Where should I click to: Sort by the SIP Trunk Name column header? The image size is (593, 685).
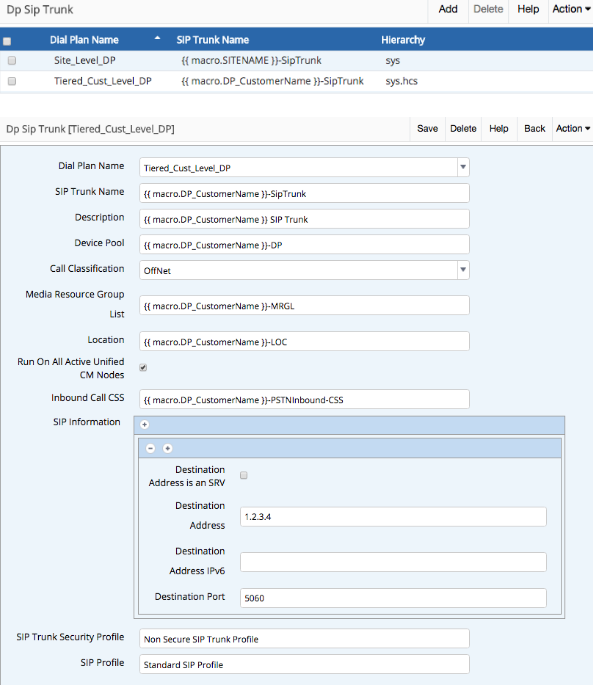[213, 40]
